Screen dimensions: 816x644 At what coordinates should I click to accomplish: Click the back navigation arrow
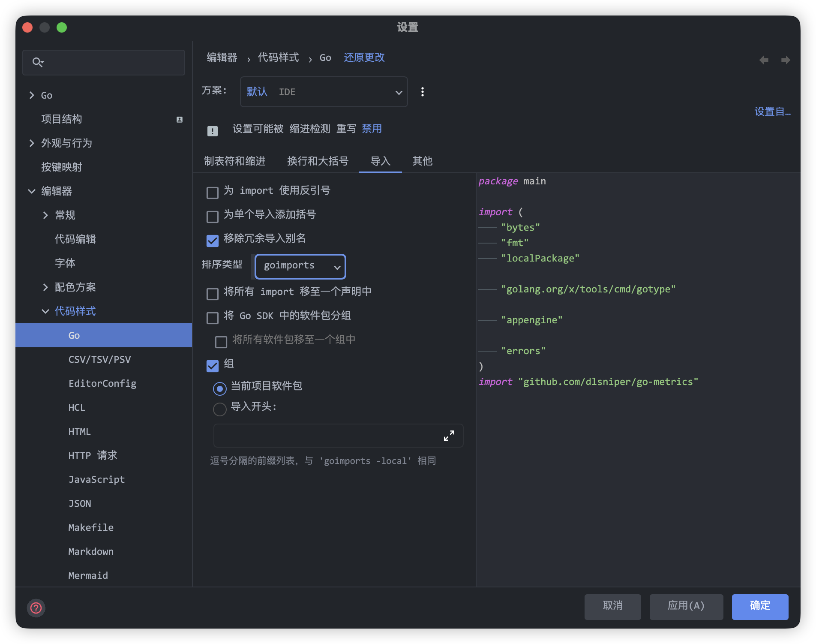point(764,60)
